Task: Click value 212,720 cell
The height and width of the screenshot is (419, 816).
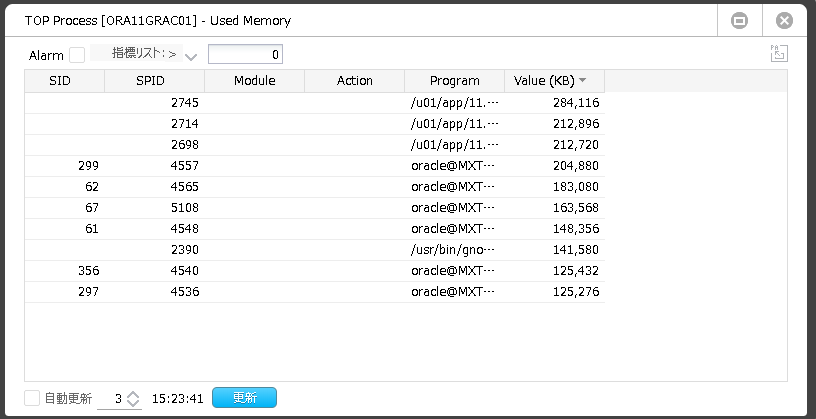Action: [554, 145]
